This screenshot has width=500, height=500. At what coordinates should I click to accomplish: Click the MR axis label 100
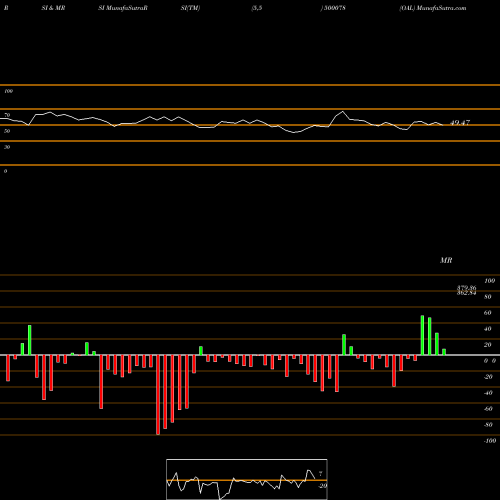tap(489, 281)
